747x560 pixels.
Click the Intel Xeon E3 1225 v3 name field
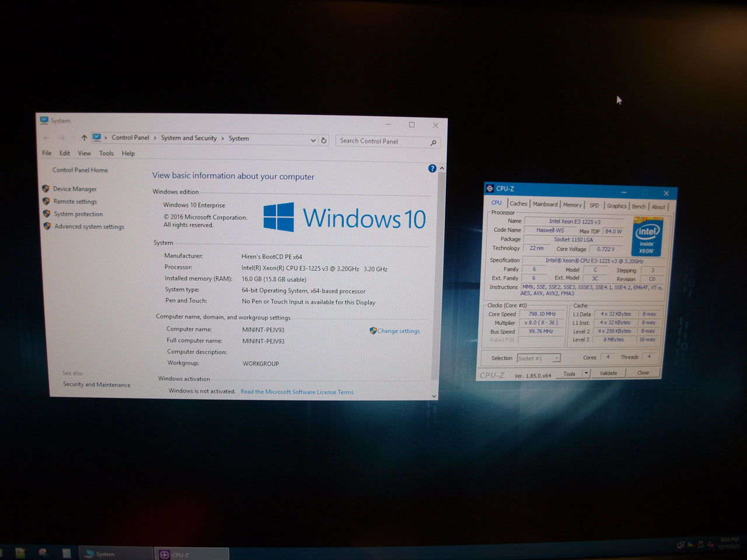tap(574, 221)
